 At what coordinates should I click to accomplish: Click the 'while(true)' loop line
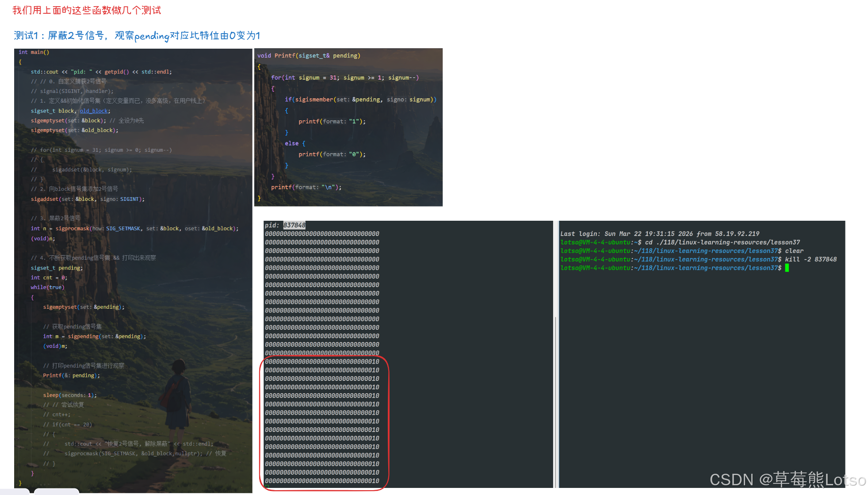point(47,288)
